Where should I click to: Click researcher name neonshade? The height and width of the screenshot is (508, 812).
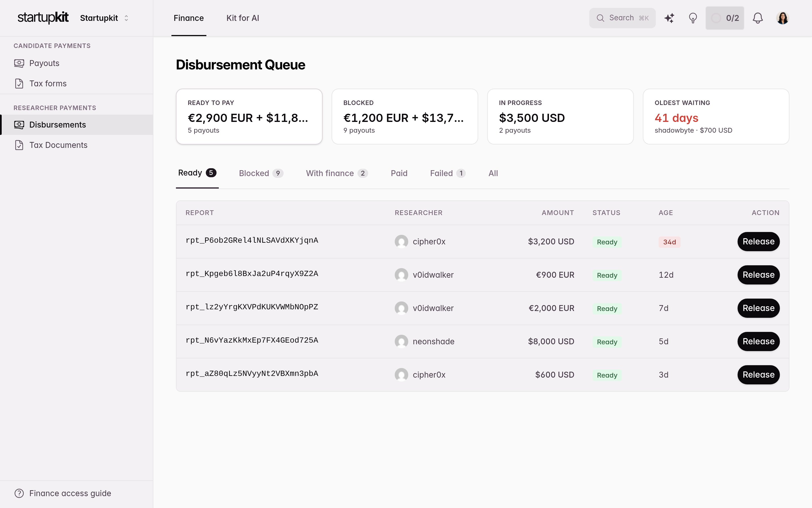pos(434,341)
